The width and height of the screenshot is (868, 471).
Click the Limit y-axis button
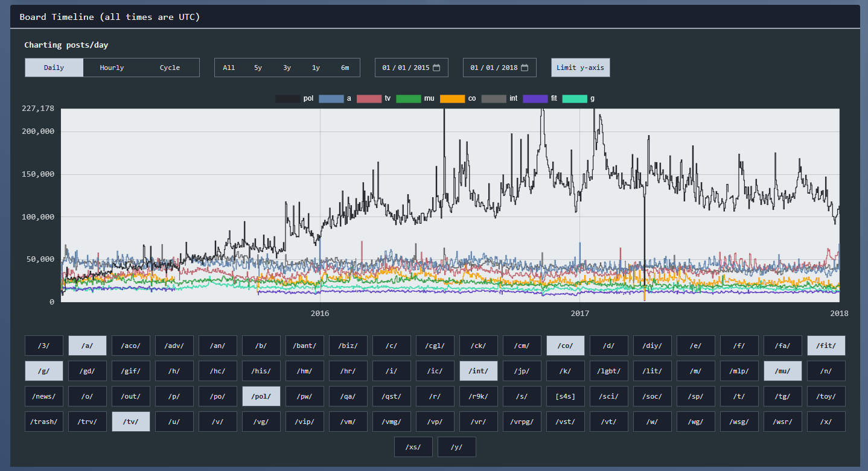tap(581, 68)
